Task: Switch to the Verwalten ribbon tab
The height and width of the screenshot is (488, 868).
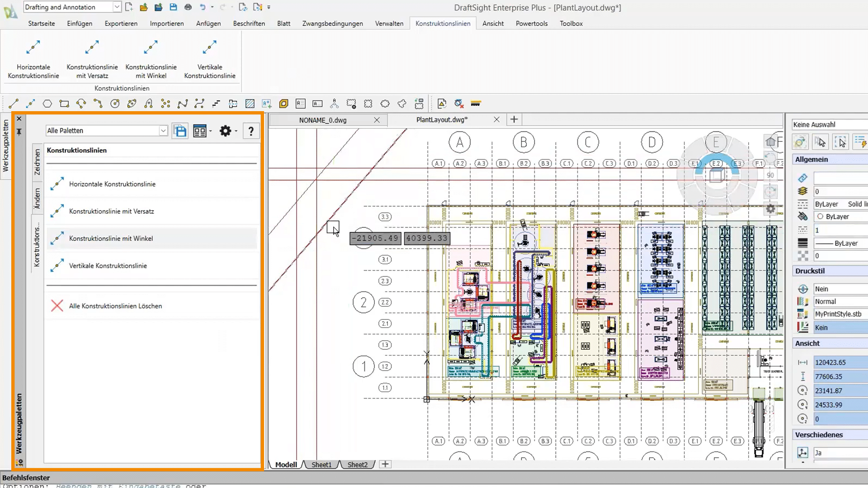Action: point(389,23)
